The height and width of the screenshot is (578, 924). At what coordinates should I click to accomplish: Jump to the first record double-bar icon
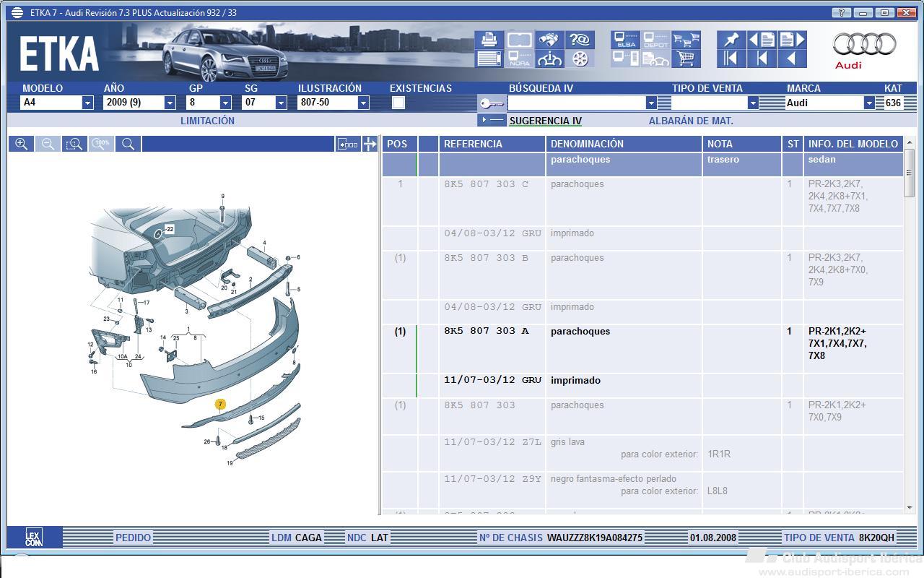point(731,59)
